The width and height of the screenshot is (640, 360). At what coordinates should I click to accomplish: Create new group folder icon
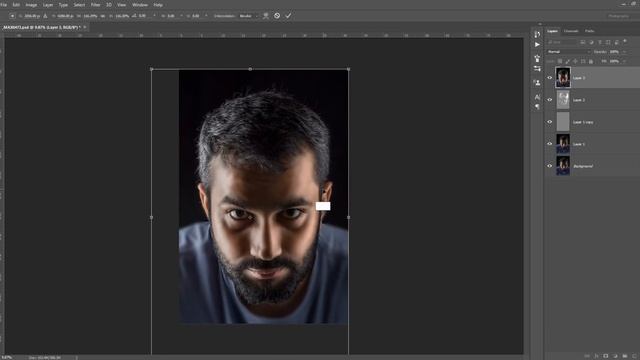pyautogui.click(x=625, y=356)
